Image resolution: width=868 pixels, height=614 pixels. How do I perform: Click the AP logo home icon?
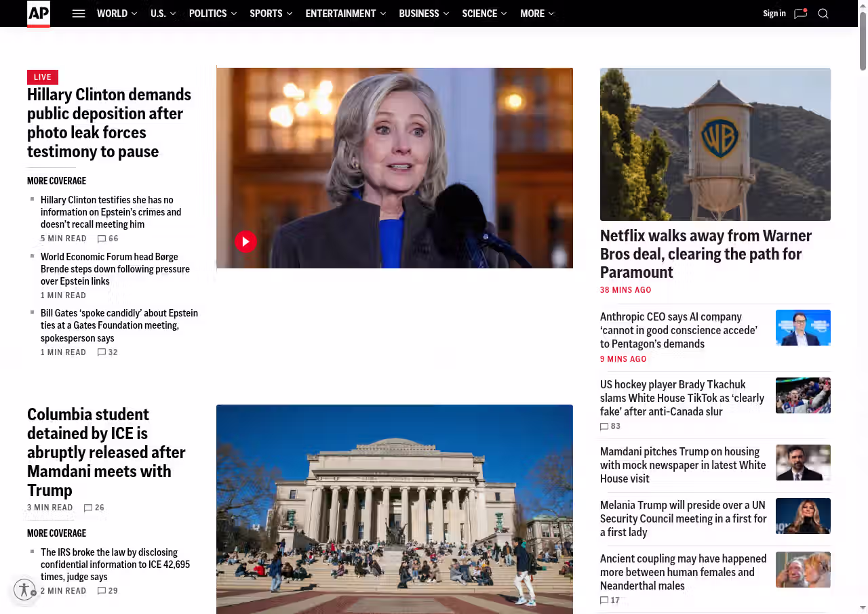click(x=39, y=14)
